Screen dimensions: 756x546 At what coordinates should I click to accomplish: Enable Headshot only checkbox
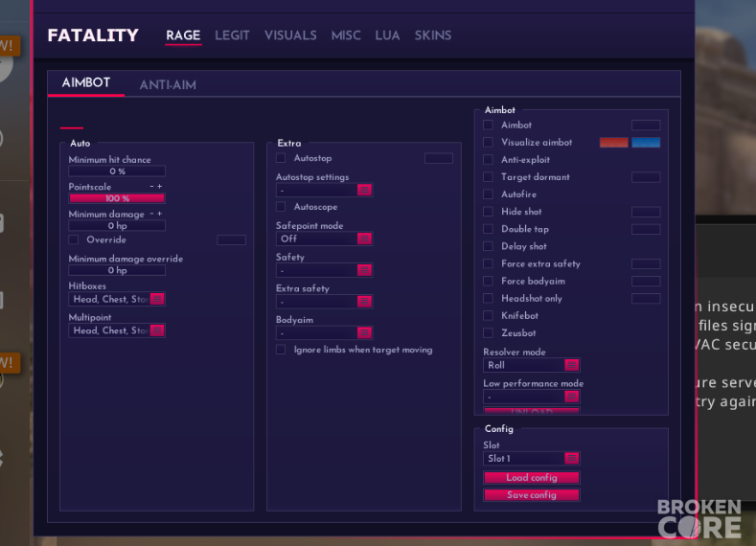pos(488,298)
